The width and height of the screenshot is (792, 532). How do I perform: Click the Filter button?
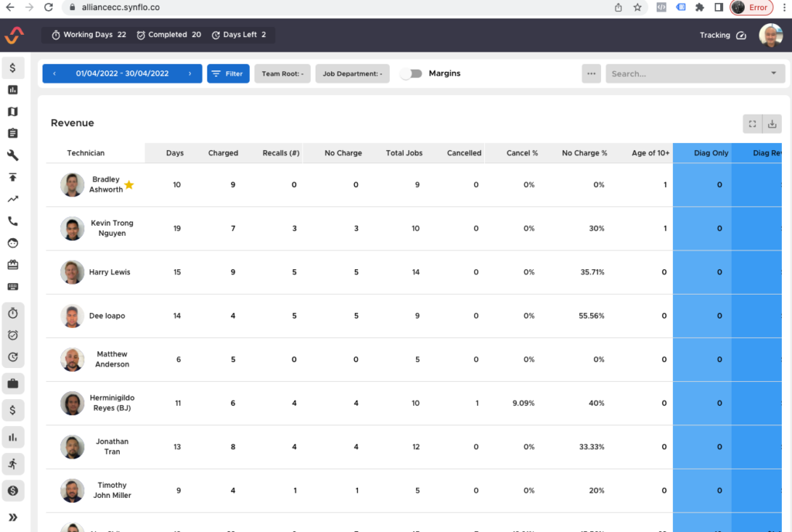coord(228,74)
